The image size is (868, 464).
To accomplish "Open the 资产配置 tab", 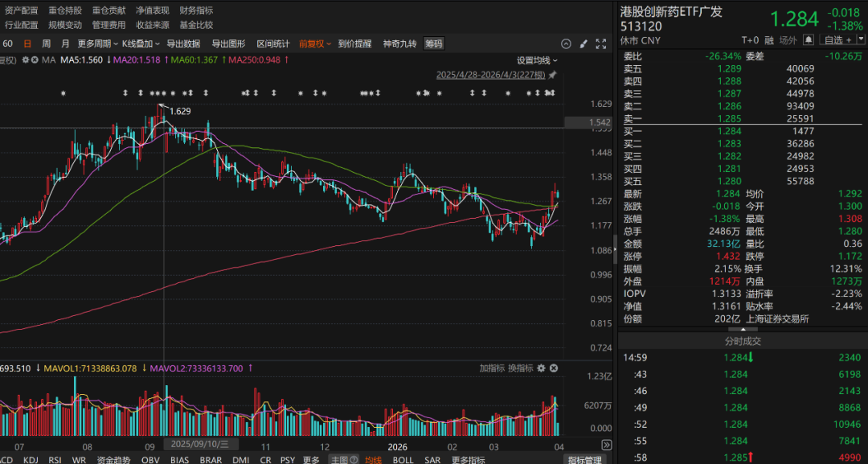I will (21, 10).
